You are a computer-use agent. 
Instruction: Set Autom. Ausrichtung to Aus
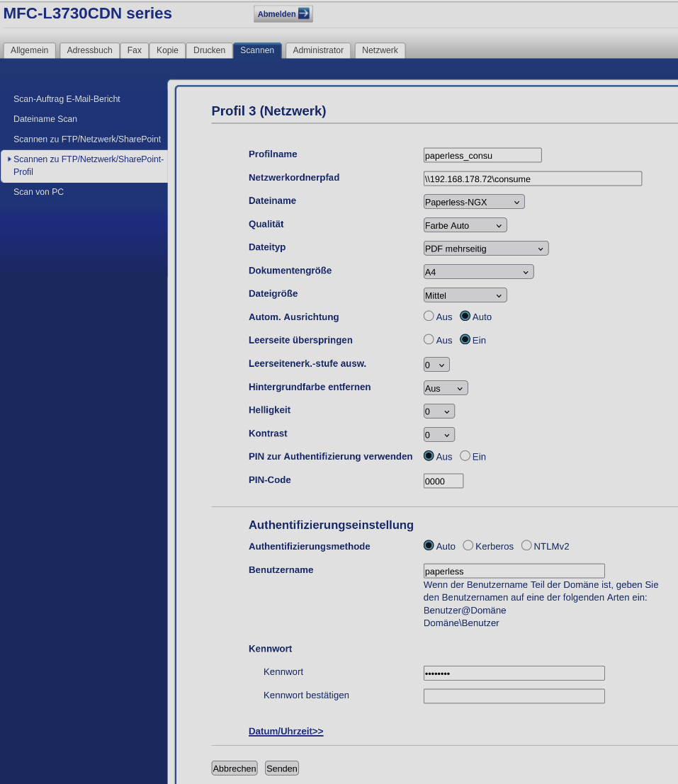click(x=429, y=316)
